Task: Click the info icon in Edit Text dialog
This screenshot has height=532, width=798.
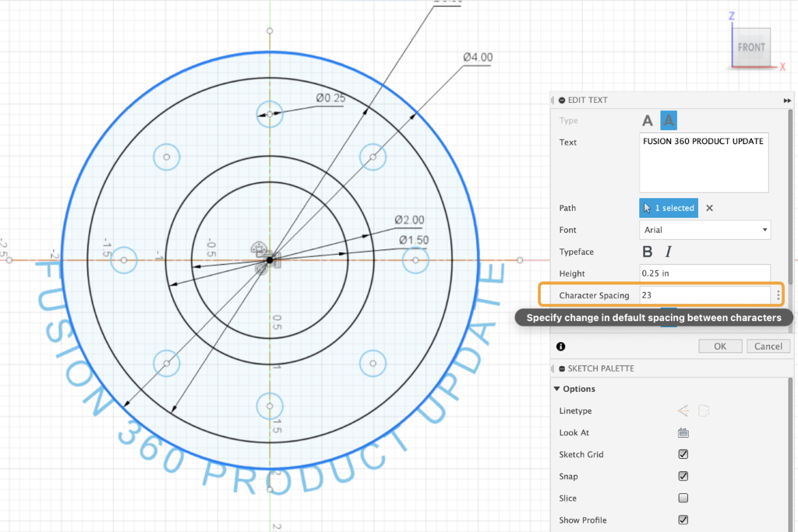Action: (561, 347)
